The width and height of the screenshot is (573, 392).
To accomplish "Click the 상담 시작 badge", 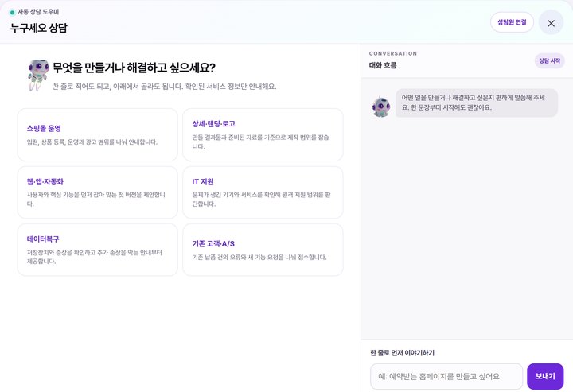I will tap(550, 60).
